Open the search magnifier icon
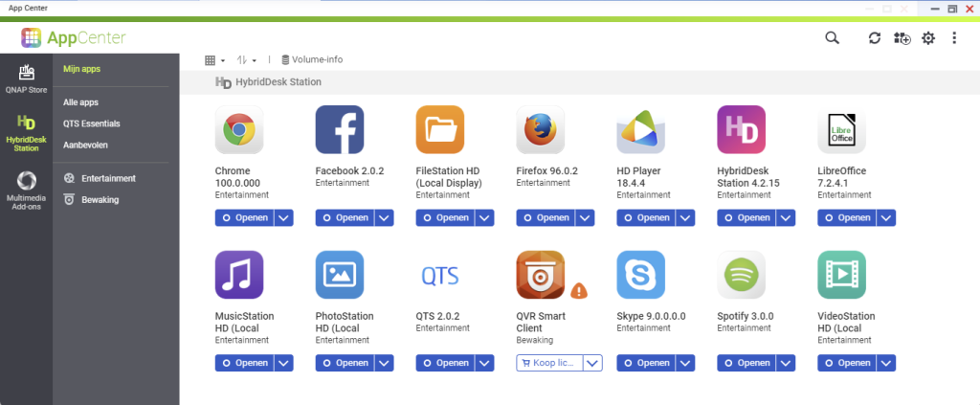This screenshot has height=405, width=980. (832, 38)
